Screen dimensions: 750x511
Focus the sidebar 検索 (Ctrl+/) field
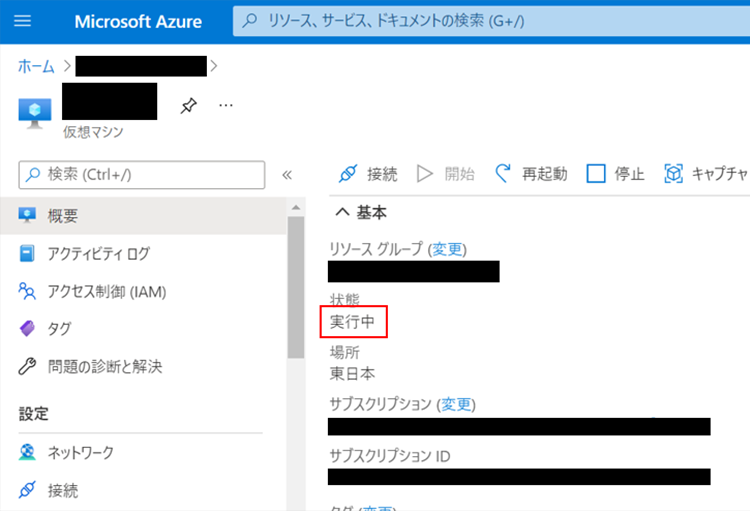point(142,175)
